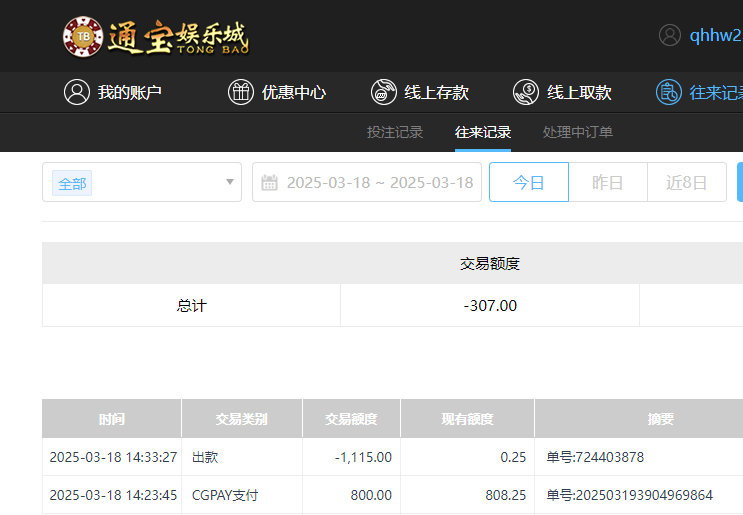
Task: Click order number 单号:202503193904969864
Action: click(x=629, y=495)
